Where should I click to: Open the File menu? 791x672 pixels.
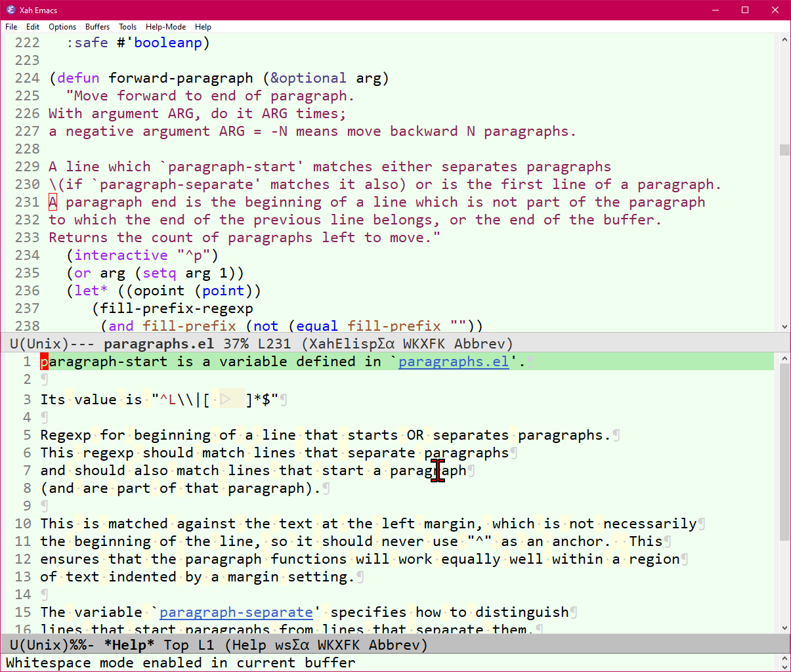pyautogui.click(x=11, y=27)
